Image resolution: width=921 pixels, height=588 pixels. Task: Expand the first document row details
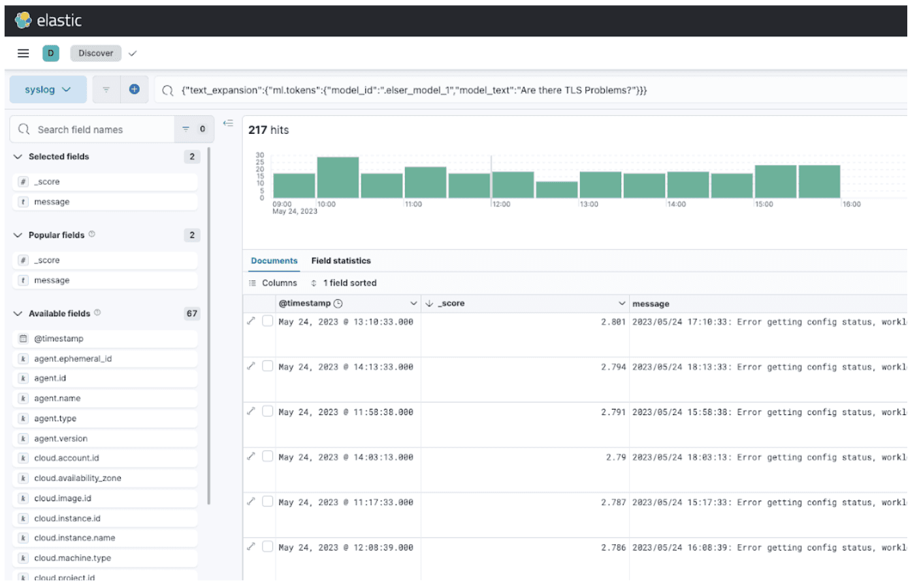click(251, 321)
